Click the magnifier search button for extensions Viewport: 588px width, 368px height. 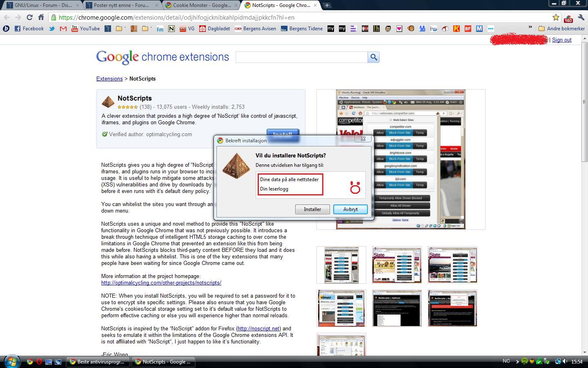click(374, 57)
